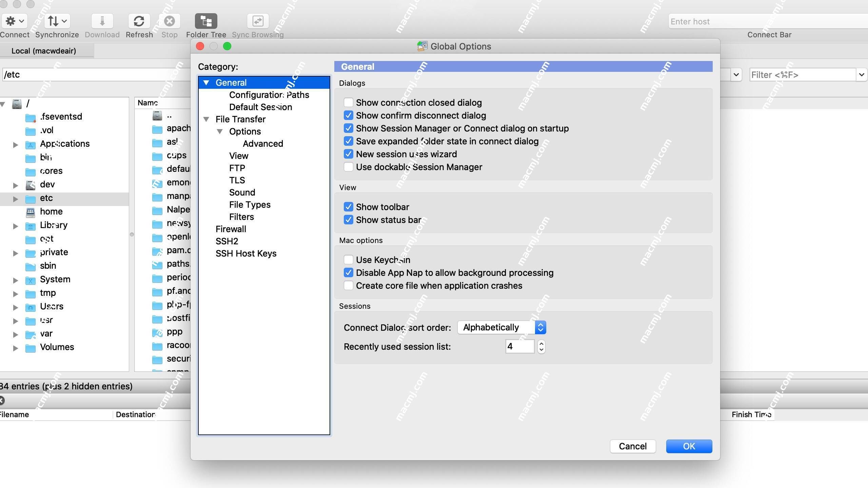Enable Create core file when application crashes
Screen dimensions: 868x488
(x=348, y=285)
